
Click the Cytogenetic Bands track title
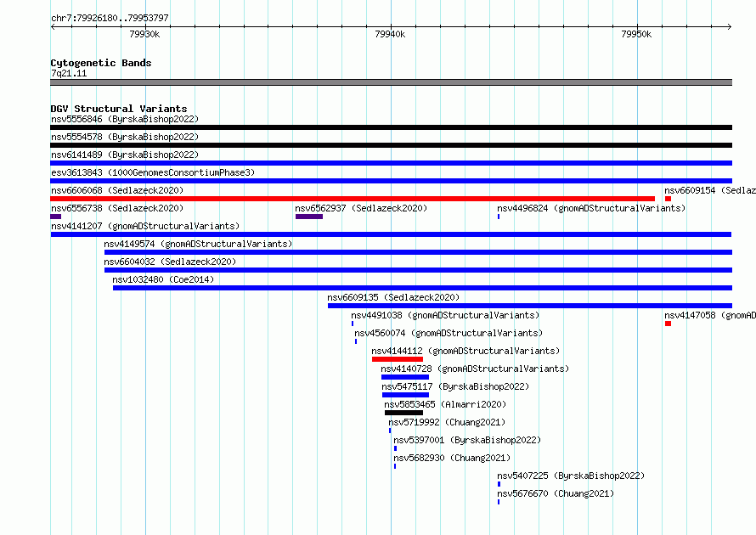click(x=101, y=63)
